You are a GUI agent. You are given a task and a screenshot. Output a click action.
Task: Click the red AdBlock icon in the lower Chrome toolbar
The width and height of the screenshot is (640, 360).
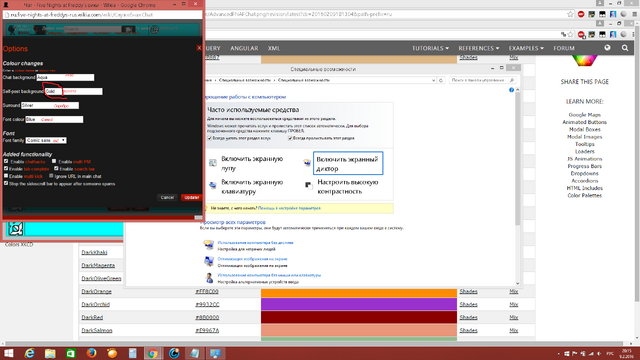pyautogui.click(x=581, y=35)
